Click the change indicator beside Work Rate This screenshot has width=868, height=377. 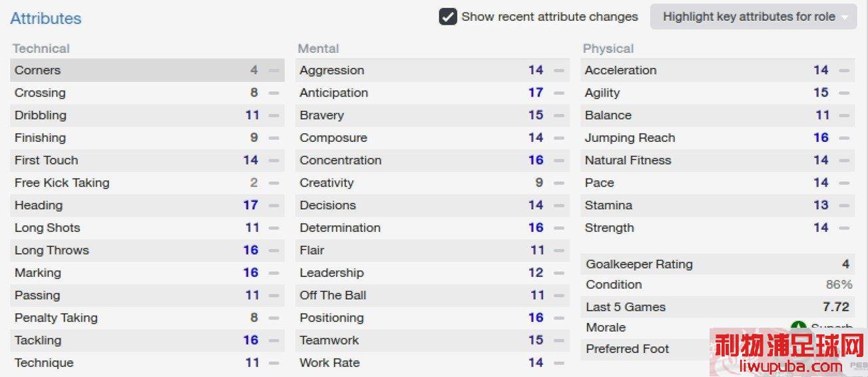click(558, 363)
